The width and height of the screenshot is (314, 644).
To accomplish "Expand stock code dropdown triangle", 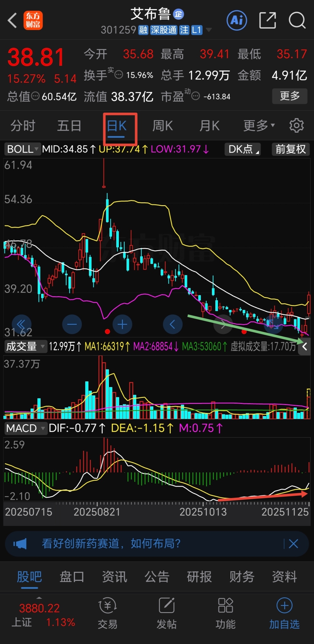I will pyautogui.click(x=209, y=30).
